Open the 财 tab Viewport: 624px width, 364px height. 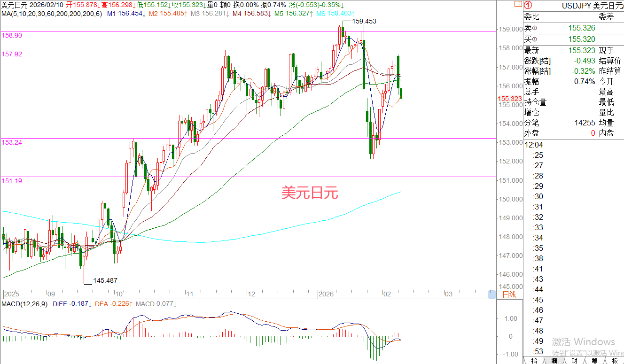[x=574, y=360]
